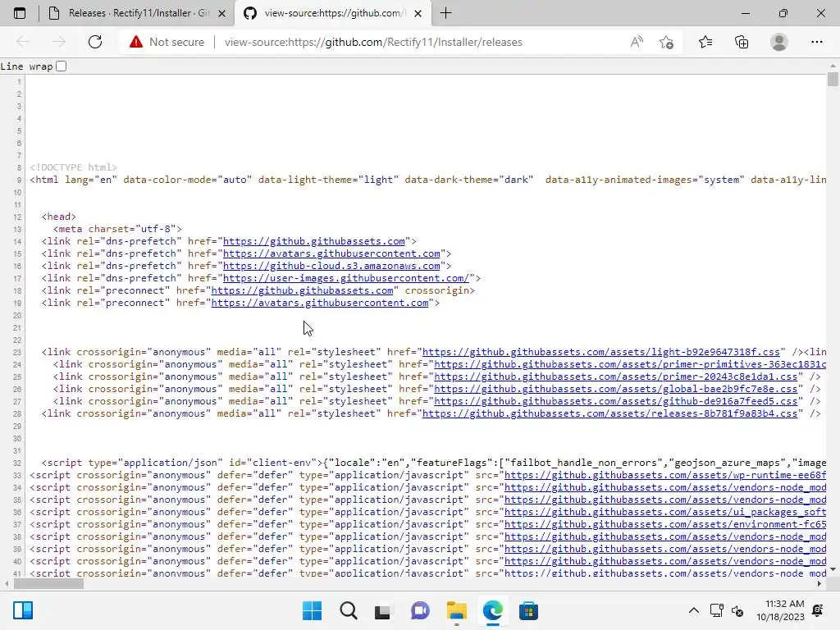The height and width of the screenshot is (630, 840).
Task: Select the view-source github tab
Action: coord(332,13)
